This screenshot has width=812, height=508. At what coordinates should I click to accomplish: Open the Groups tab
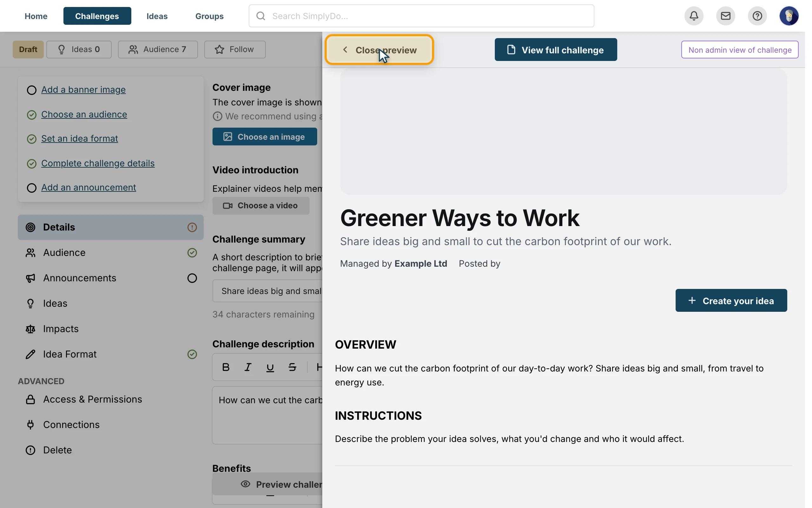point(209,16)
